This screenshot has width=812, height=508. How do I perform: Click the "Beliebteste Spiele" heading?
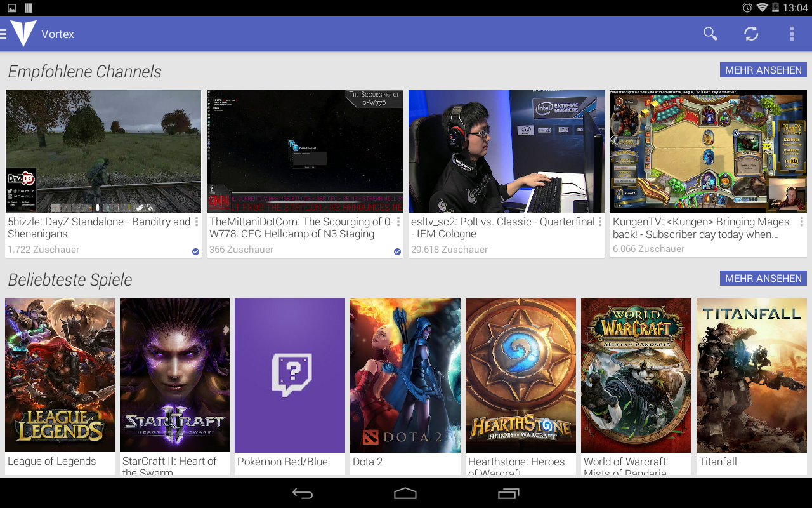pyautogui.click(x=70, y=280)
